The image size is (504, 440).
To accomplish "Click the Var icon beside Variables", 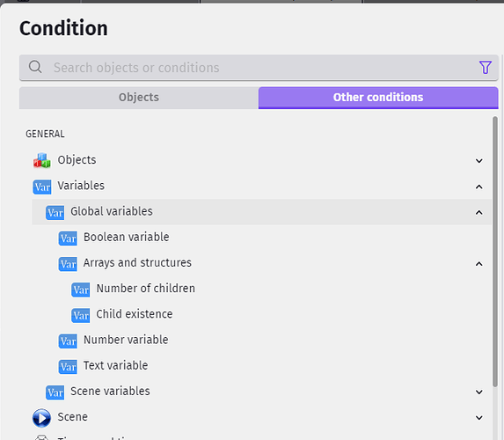I will (x=42, y=187).
